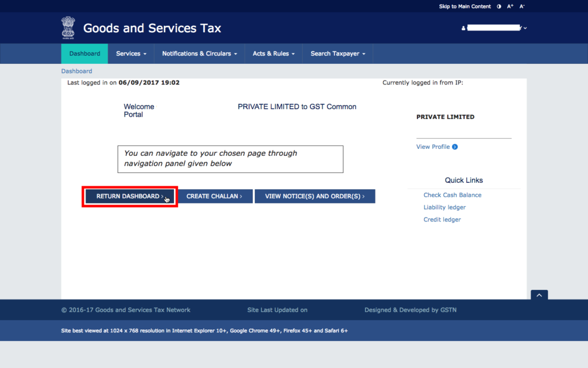The image size is (588, 368).
Task: Click the Dashboard breadcrumb link
Action: click(x=76, y=71)
